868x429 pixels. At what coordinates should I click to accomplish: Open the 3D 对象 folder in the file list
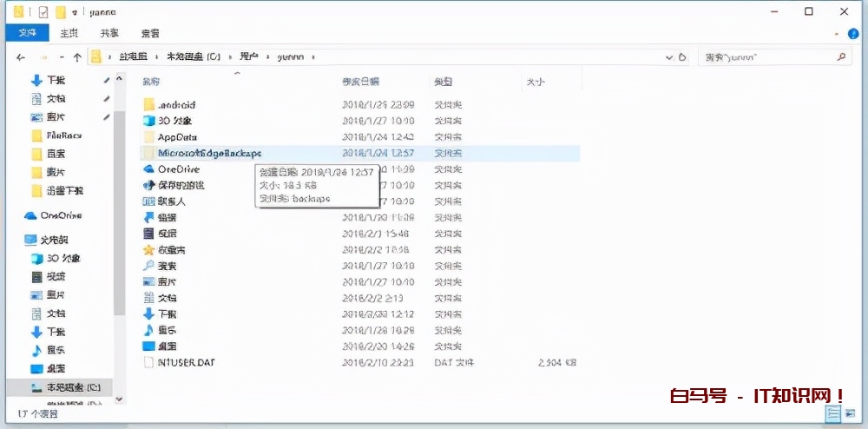pos(168,121)
